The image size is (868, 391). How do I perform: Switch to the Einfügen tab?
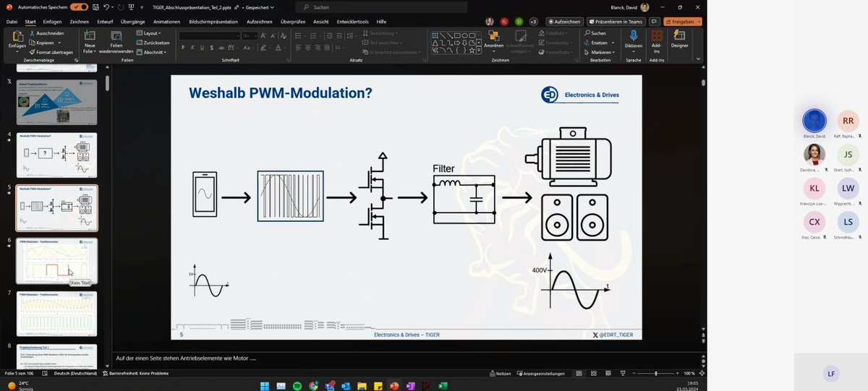pos(52,22)
